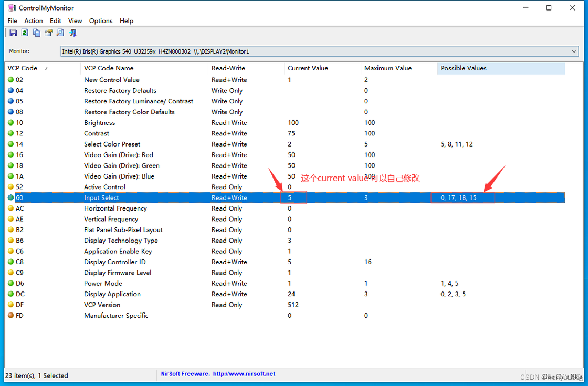
Task: Open the nirsoft.net link in status bar
Action: tap(244, 373)
